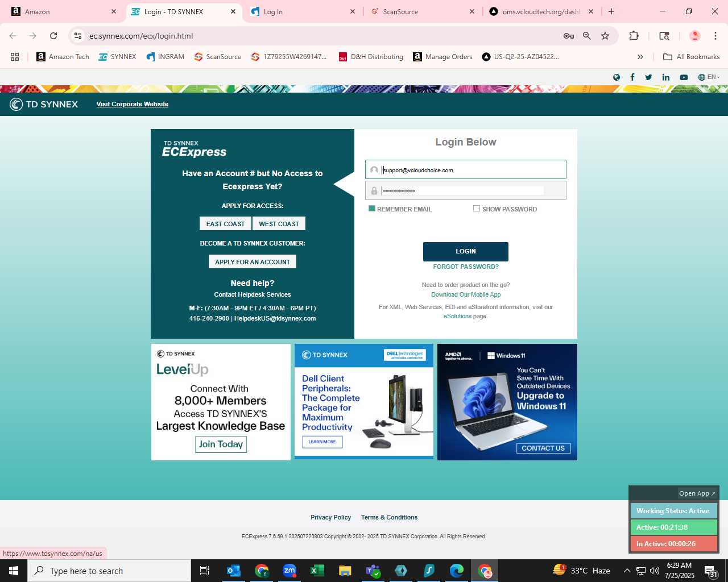The width and height of the screenshot is (728, 582).
Task: Click Apply For An Account button
Action: [253, 261]
